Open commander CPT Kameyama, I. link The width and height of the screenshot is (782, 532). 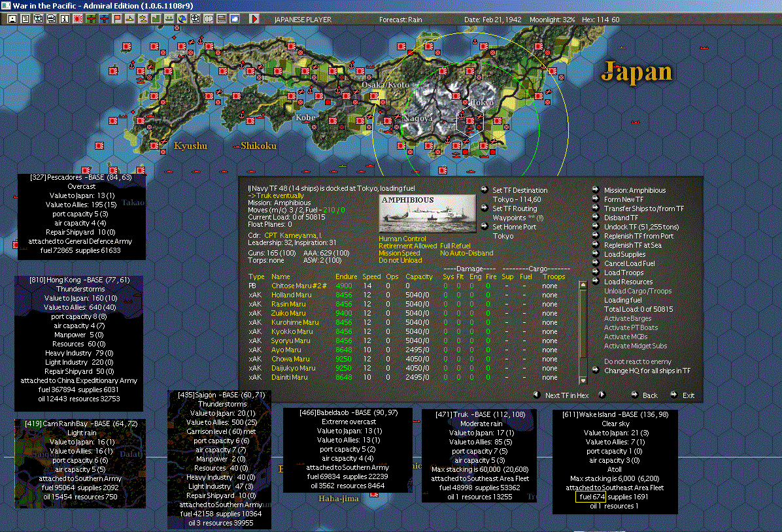(x=293, y=235)
